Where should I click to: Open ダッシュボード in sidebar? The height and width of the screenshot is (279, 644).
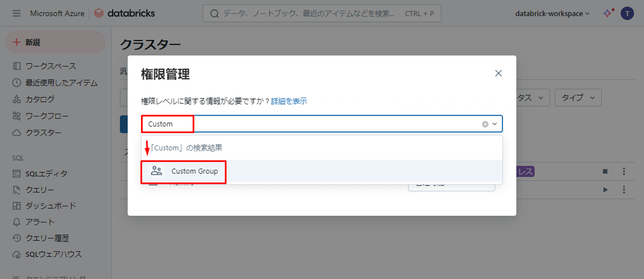tap(51, 206)
